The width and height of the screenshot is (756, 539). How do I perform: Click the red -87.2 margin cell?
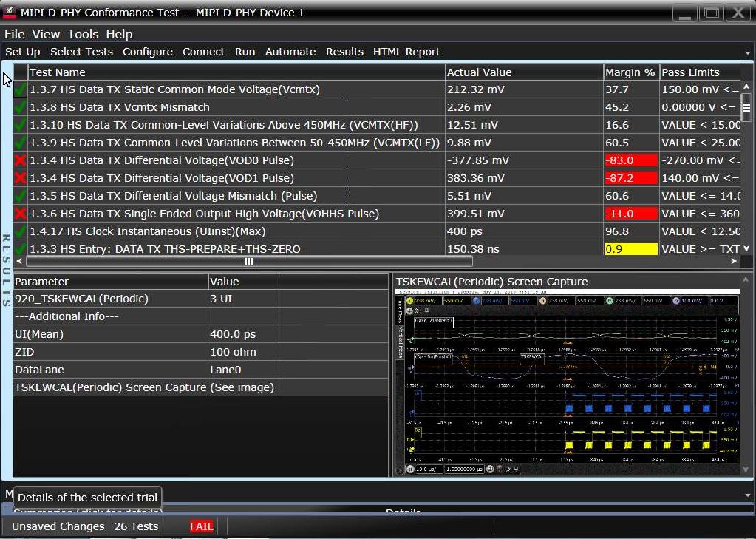[x=630, y=178]
